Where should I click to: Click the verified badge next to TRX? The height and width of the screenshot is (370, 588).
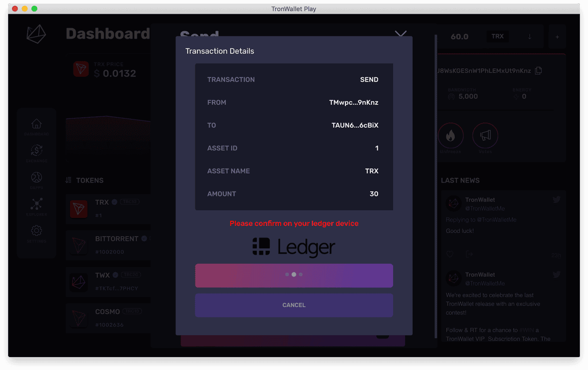tap(114, 202)
